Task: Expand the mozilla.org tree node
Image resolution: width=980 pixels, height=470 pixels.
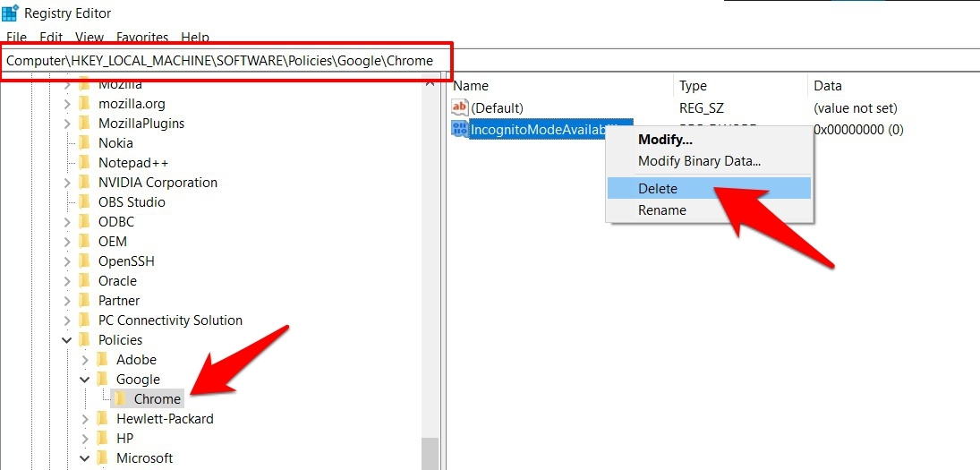Action: pyautogui.click(x=67, y=104)
